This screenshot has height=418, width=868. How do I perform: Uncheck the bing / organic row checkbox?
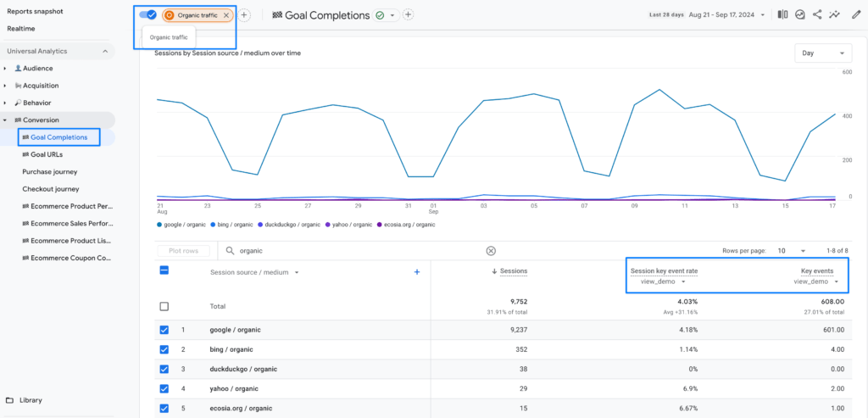tap(164, 349)
